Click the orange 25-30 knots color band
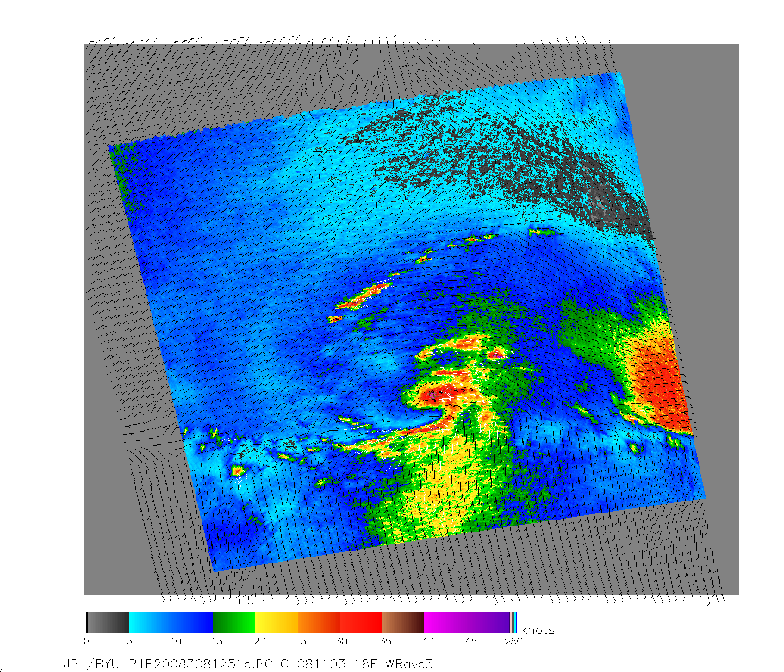 tap(319, 622)
